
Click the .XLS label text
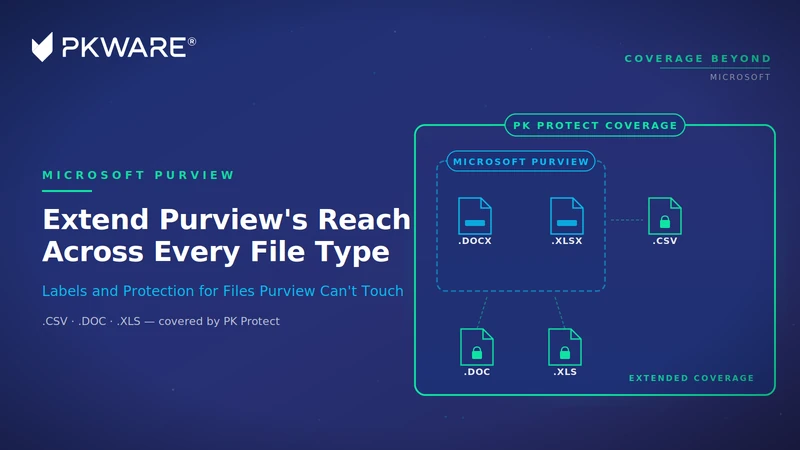pyautogui.click(x=565, y=372)
